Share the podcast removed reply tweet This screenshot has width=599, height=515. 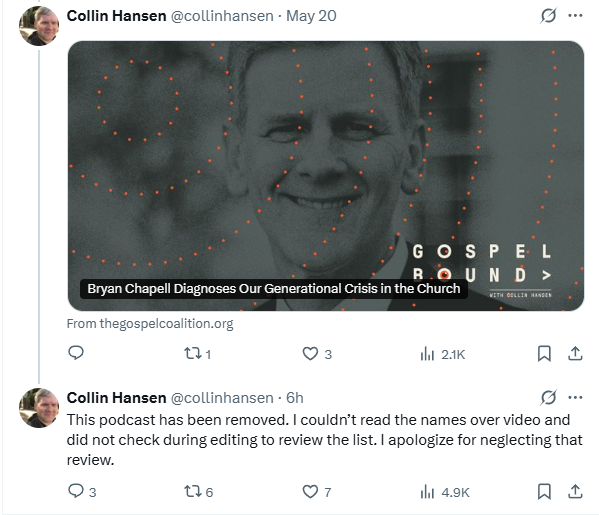point(575,491)
